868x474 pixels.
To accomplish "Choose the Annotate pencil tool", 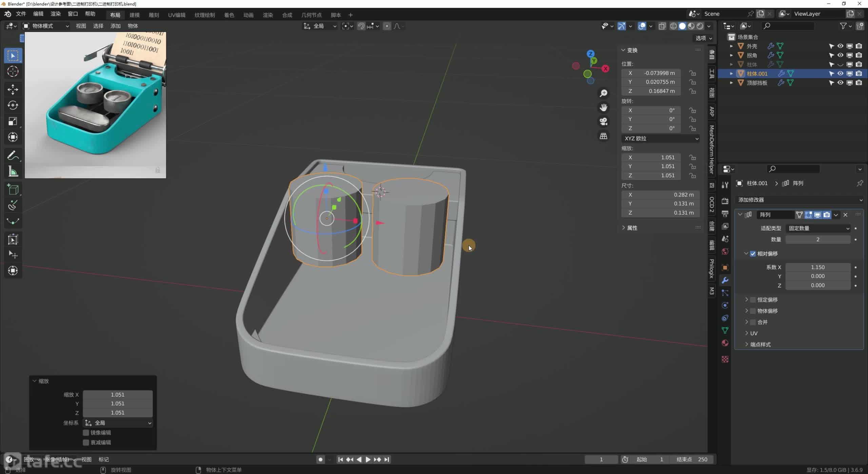I will [x=13, y=156].
